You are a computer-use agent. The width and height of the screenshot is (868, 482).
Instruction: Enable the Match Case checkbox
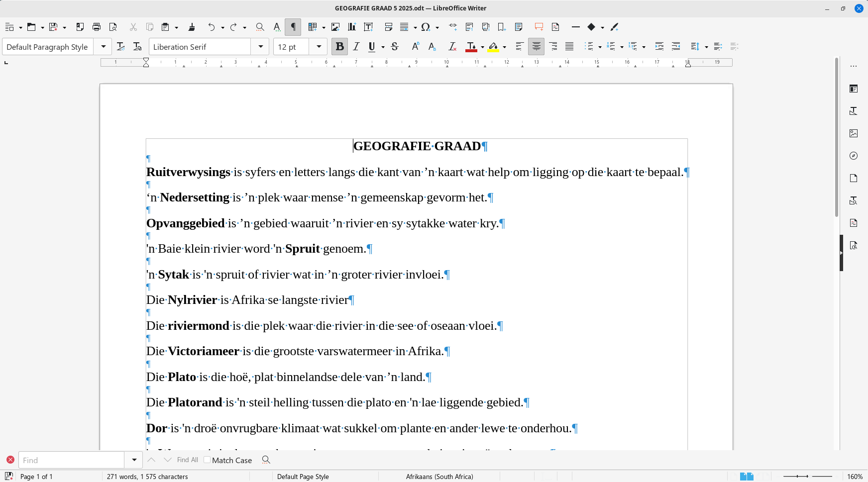tap(207, 460)
